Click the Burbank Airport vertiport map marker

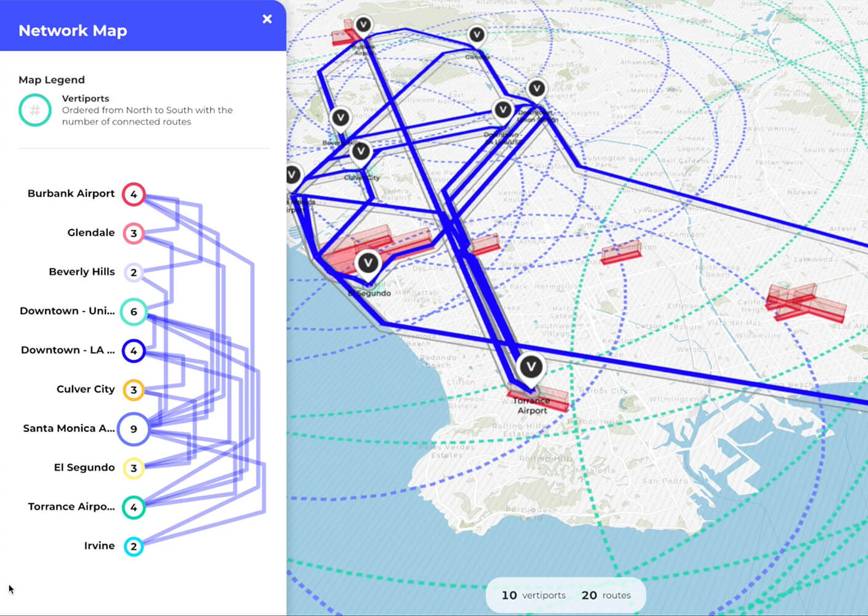click(364, 25)
